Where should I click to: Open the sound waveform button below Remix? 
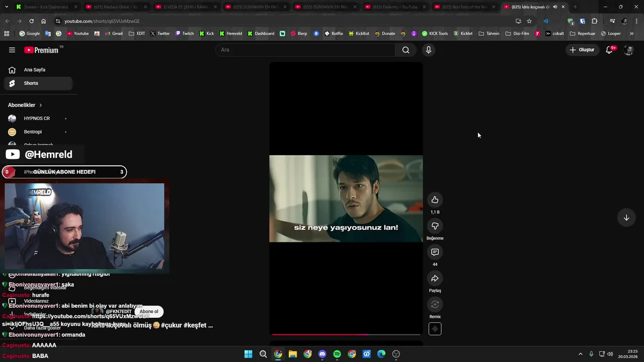pos(435,329)
